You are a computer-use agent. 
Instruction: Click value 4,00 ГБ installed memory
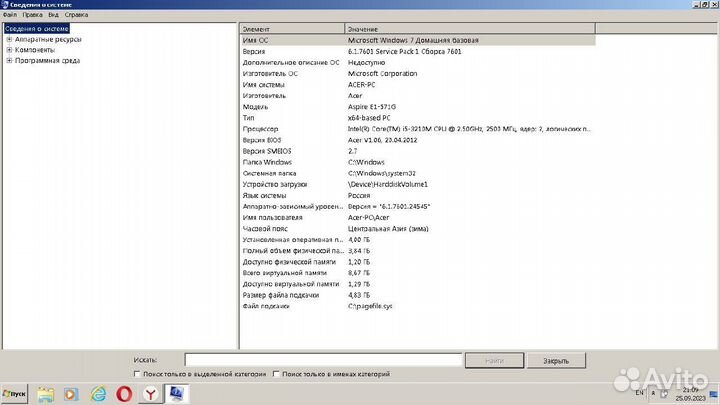[x=359, y=240]
